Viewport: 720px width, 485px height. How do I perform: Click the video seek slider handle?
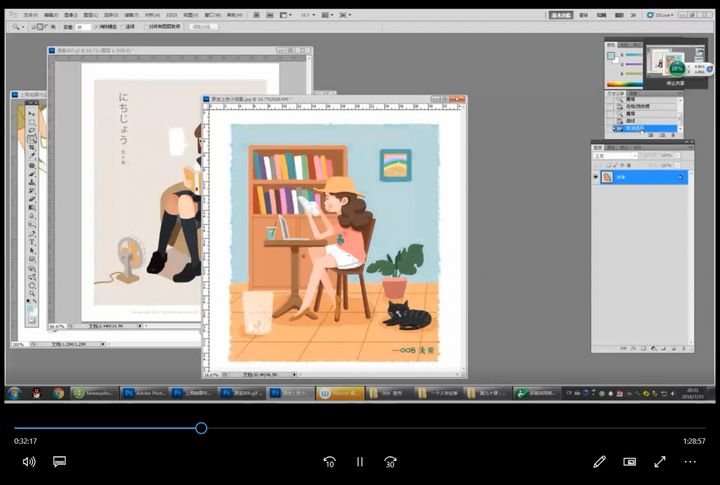tap(201, 428)
